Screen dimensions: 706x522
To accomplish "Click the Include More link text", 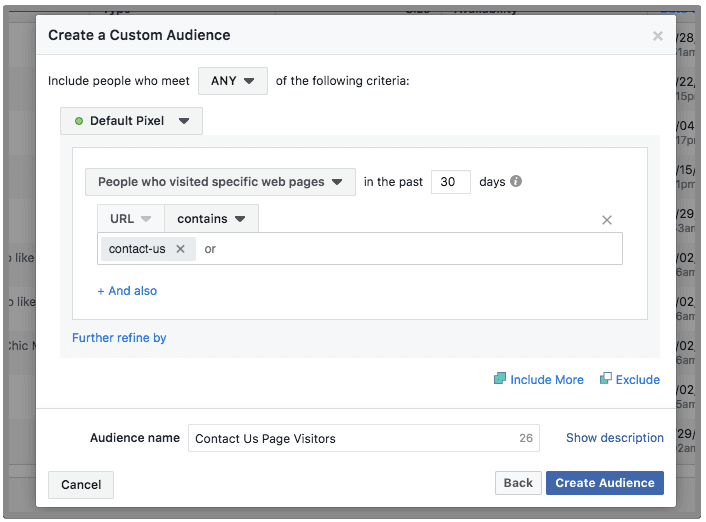I will point(547,380).
